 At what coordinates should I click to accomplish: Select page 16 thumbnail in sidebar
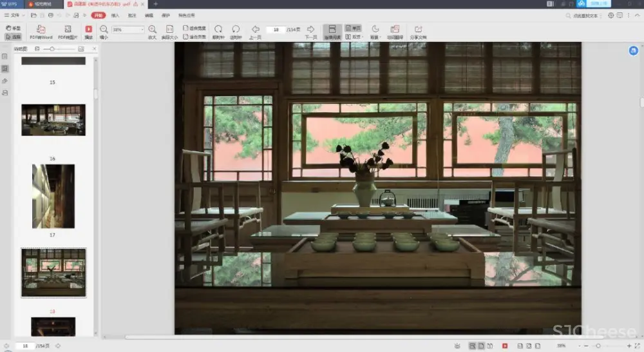tap(53, 121)
